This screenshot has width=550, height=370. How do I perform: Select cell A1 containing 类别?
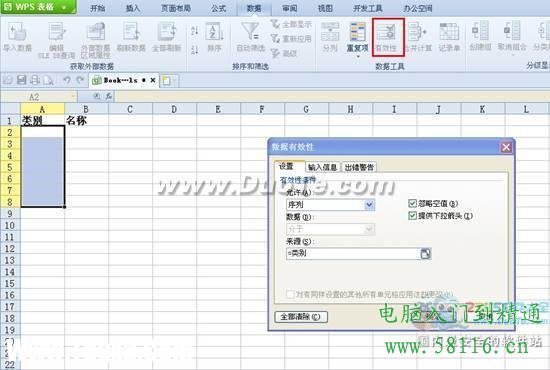click(x=42, y=121)
